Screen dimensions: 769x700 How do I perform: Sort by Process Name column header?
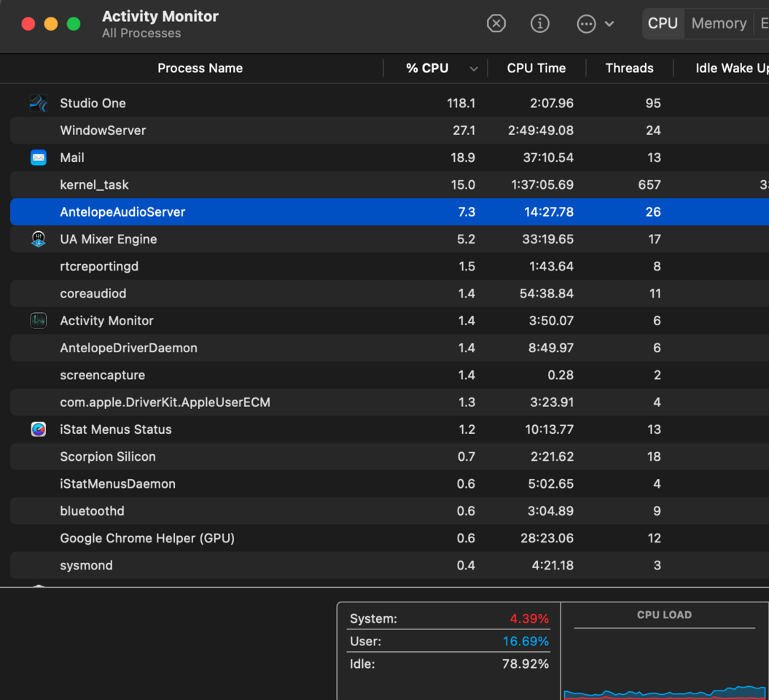point(200,69)
